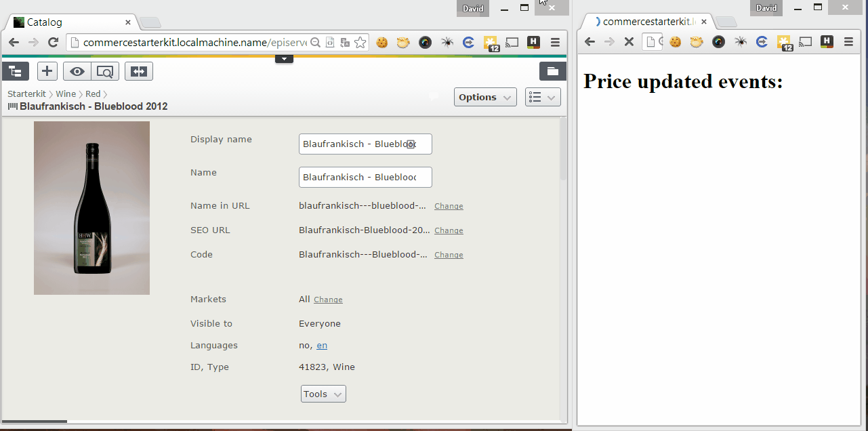Click the Display name input field
Screen dimensions: 868x431
(x=365, y=144)
